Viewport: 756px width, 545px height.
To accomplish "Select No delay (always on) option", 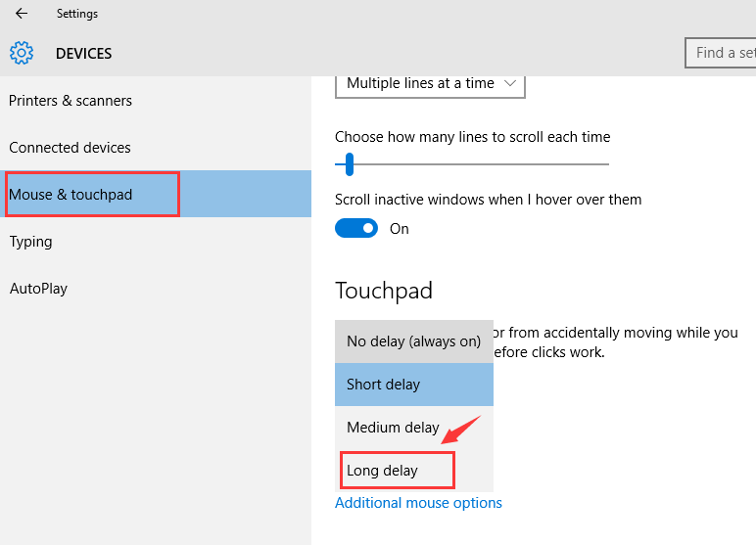I will [414, 341].
